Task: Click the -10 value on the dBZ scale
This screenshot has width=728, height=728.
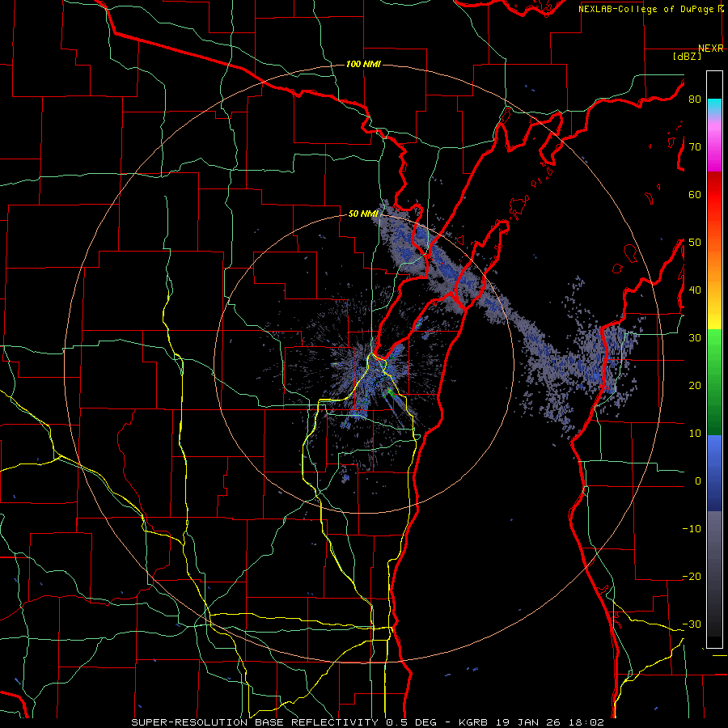Action: [x=692, y=528]
